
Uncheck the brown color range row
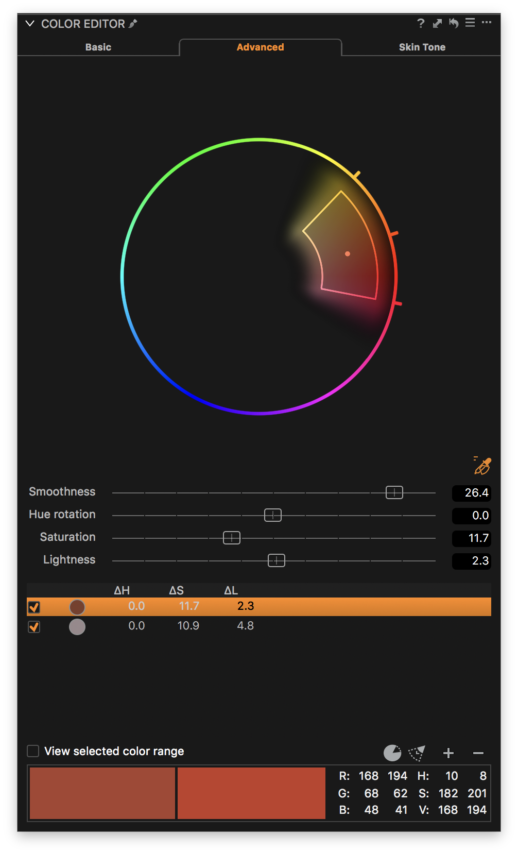pyautogui.click(x=34, y=607)
